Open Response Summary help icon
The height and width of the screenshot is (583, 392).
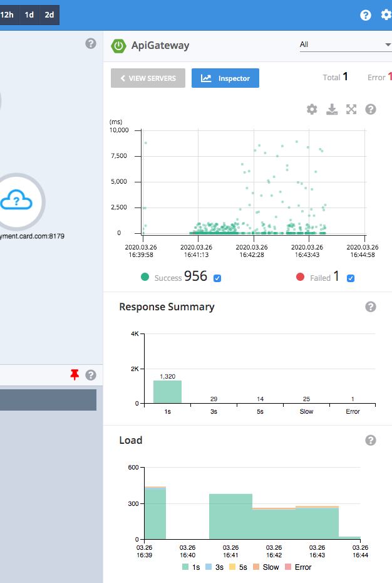[371, 307]
